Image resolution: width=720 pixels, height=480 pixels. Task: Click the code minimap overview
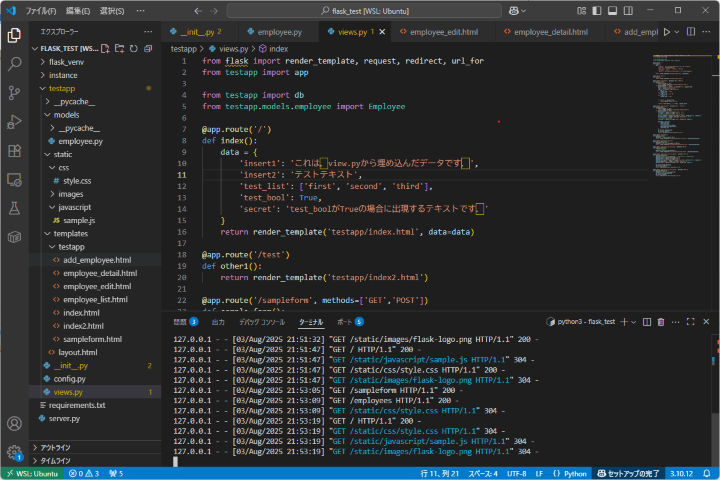682,115
